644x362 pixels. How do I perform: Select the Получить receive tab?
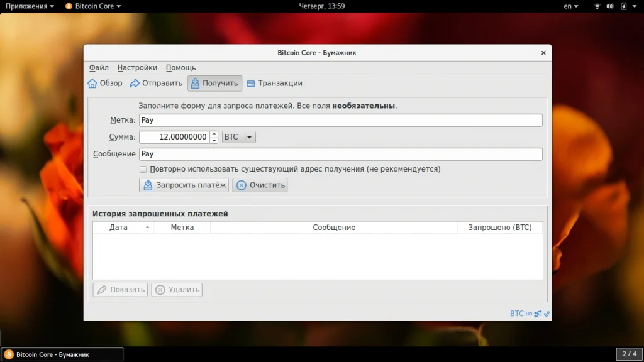(x=215, y=84)
